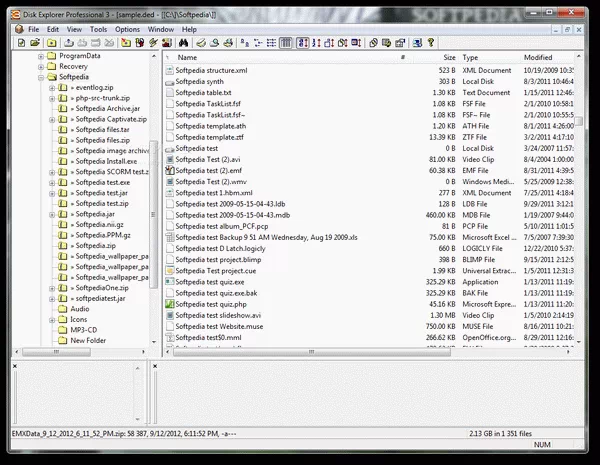The image size is (600, 465).
Task: Click the Open folder toolbar icon
Action: click(35, 43)
